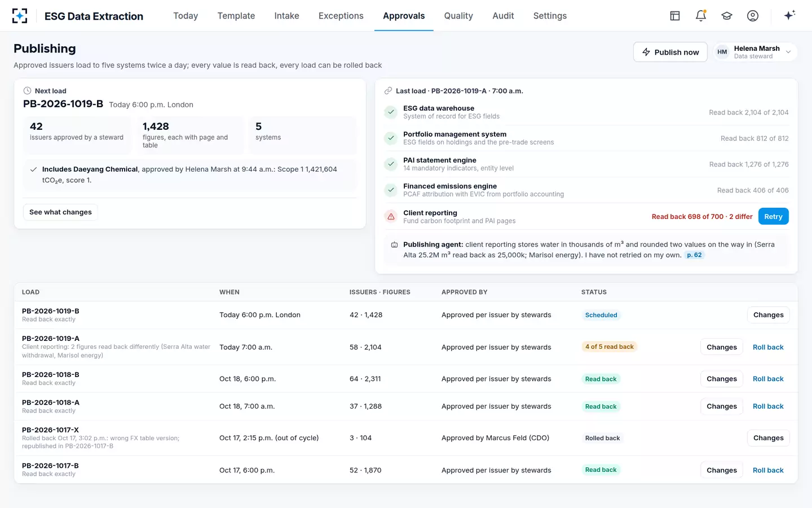
Task: Open the Settings tab
Action: tap(550, 16)
